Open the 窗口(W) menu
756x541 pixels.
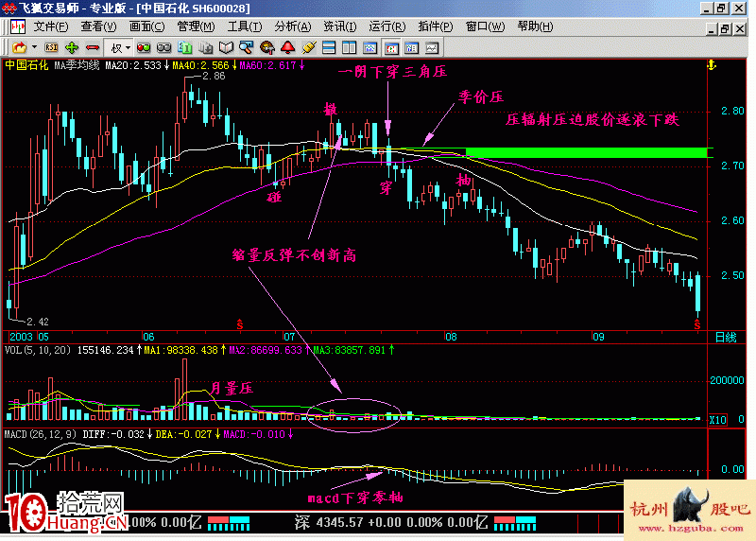(485, 26)
